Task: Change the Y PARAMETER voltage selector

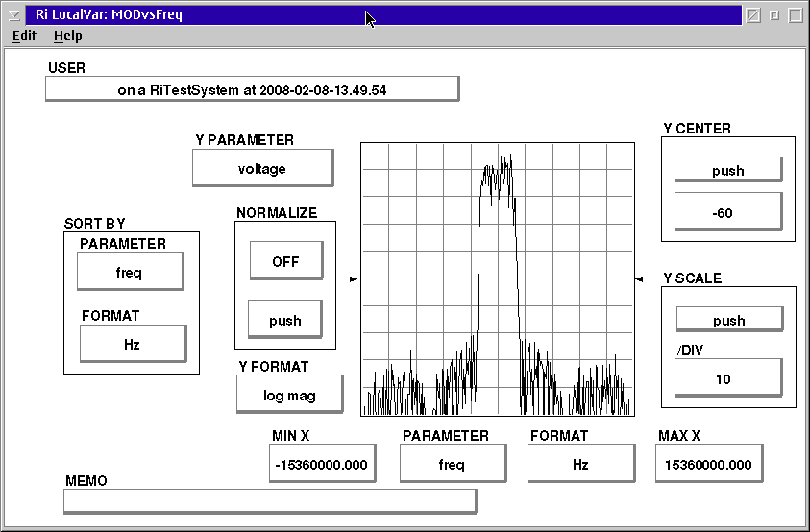Action: coord(263,168)
